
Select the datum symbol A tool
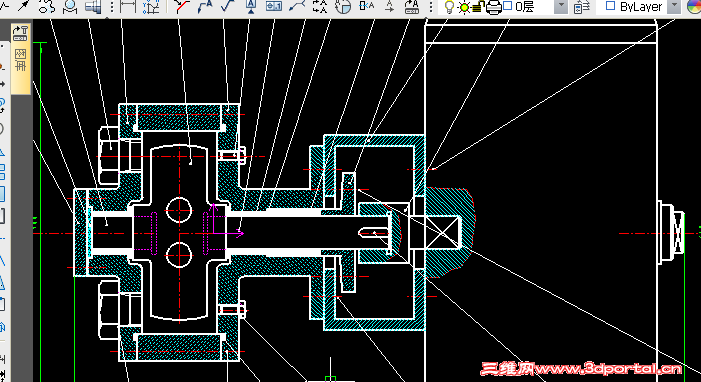[x=251, y=6]
